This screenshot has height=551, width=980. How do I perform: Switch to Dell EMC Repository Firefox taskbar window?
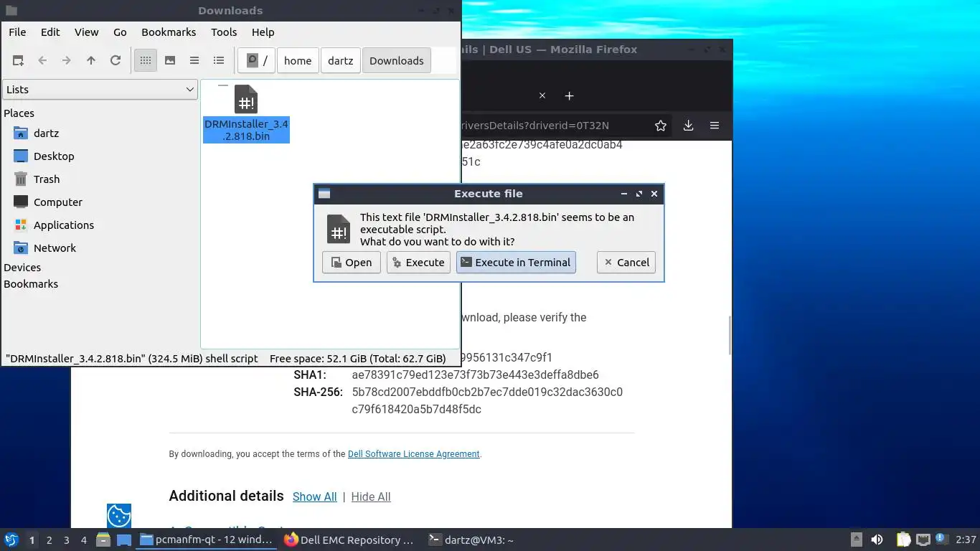[350, 540]
